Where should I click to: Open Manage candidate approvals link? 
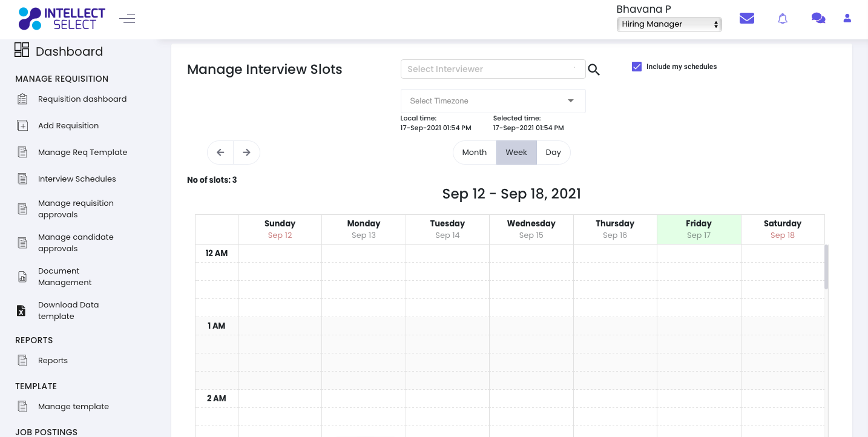[x=76, y=243]
